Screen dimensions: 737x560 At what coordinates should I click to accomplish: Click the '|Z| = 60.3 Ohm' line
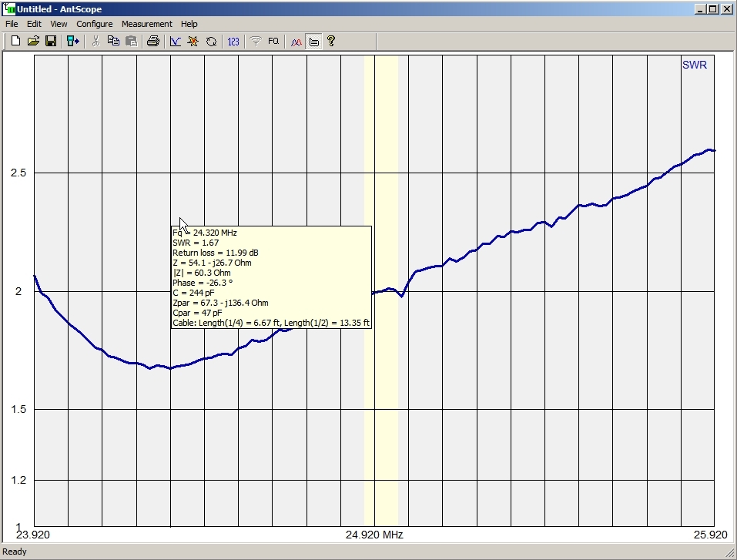tap(202, 273)
